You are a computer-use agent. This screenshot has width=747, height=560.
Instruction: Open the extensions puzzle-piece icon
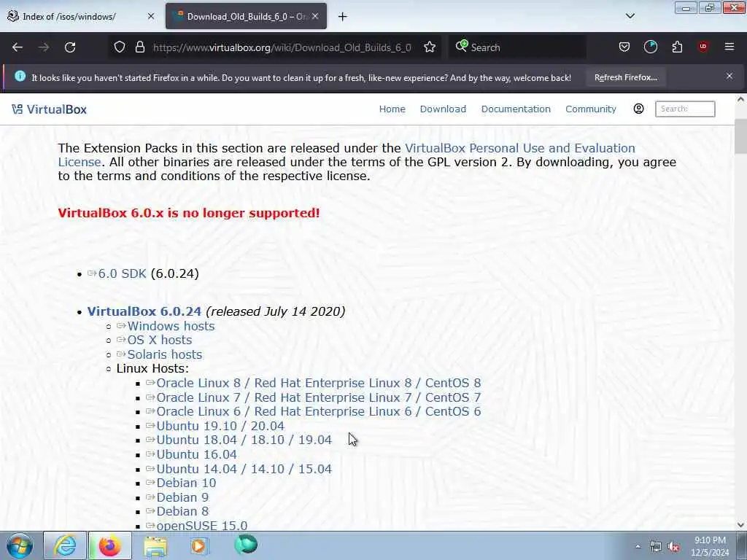pos(677,47)
